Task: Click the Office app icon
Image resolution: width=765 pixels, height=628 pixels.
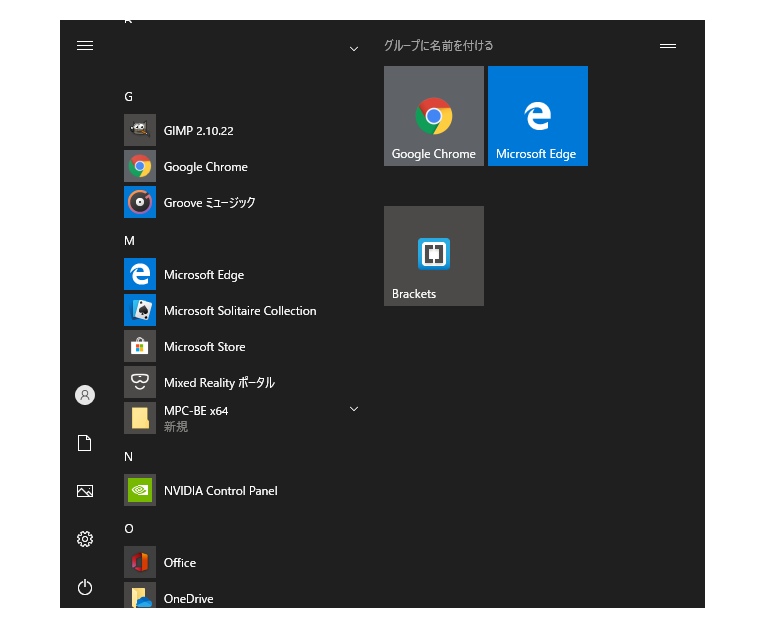Action: 140,562
